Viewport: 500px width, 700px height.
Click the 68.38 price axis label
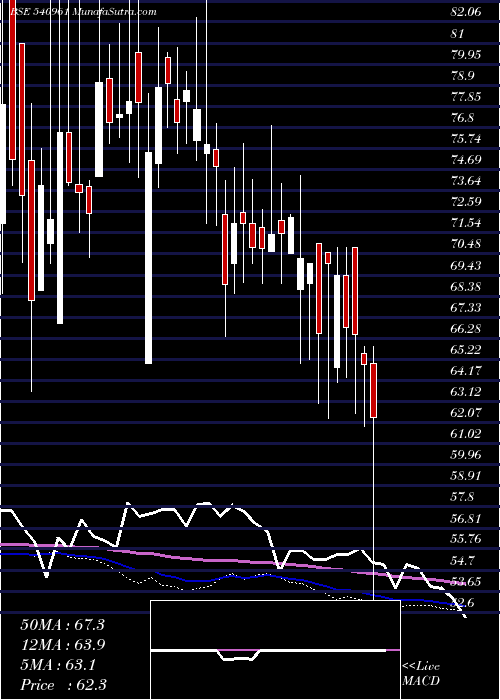(466, 286)
